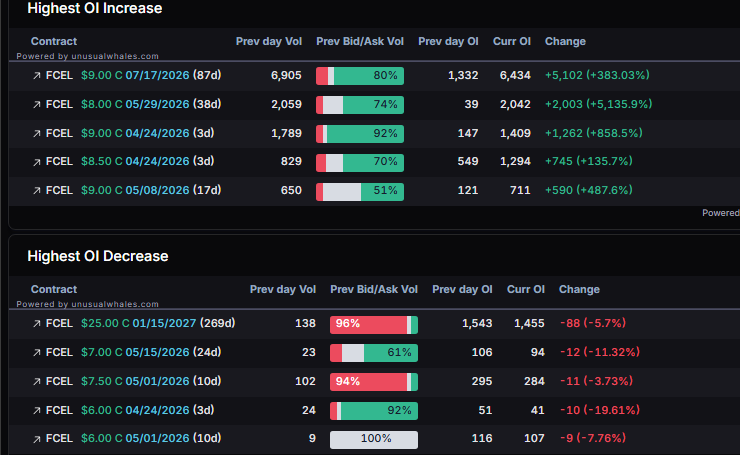Select the +1,262 (+858.5%) change value
The image size is (740, 455).
[594, 133]
